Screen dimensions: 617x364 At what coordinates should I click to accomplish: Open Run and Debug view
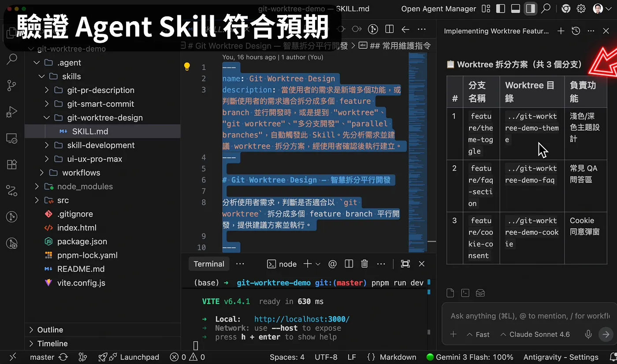(x=12, y=112)
